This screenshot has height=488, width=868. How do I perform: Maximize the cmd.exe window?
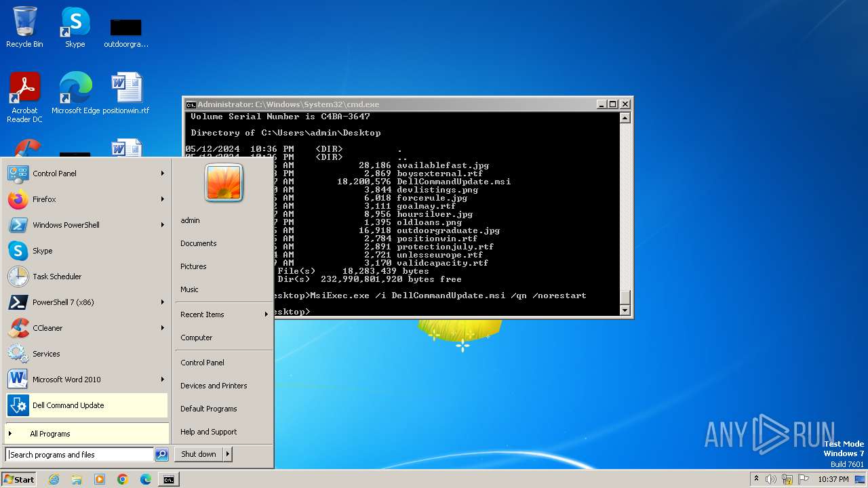click(x=613, y=104)
